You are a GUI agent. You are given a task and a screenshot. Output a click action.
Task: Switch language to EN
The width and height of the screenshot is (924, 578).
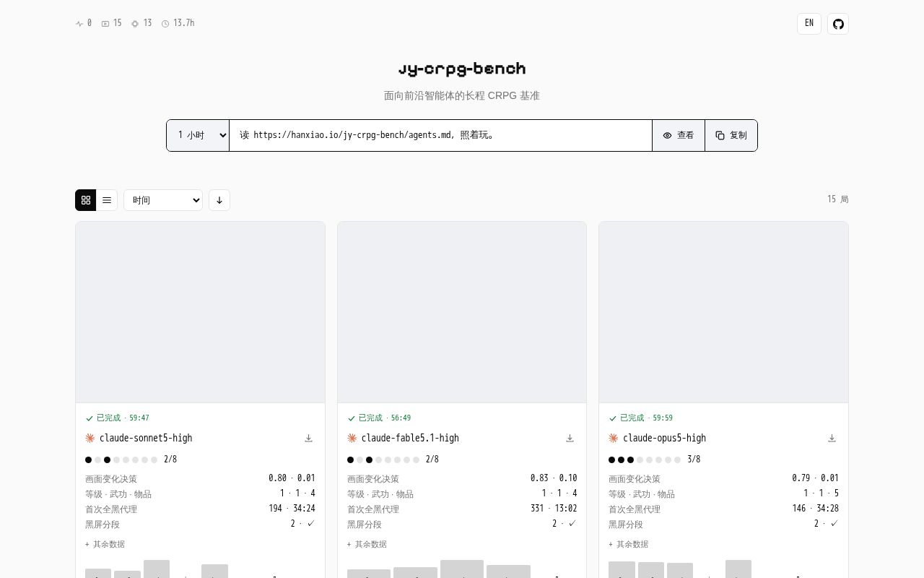tap(809, 24)
